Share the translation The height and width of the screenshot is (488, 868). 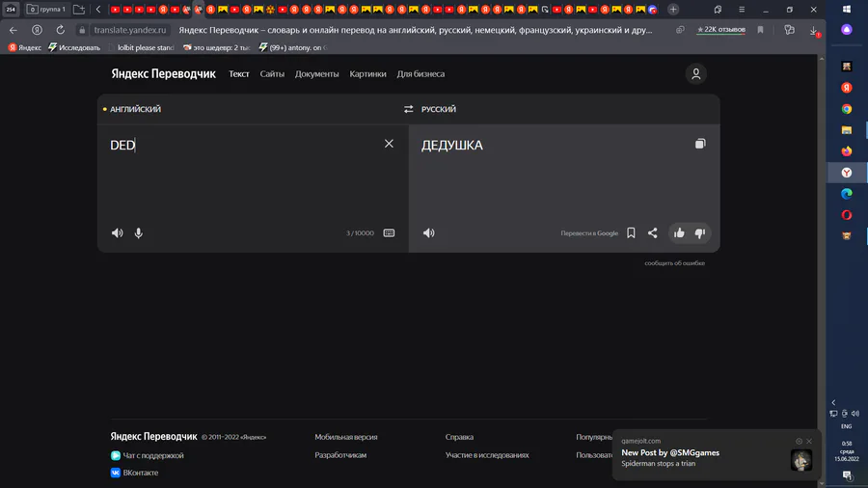(x=653, y=233)
